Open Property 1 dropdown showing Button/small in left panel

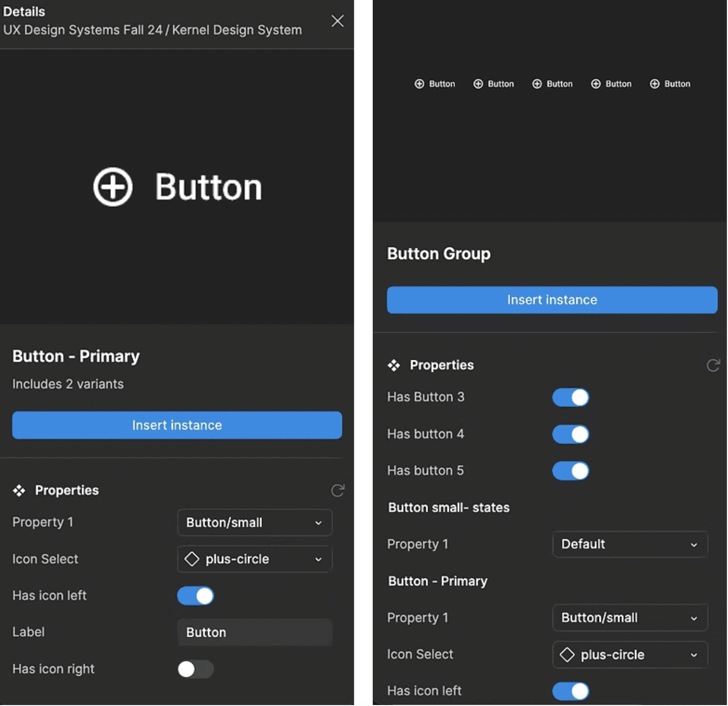(255, 523)
